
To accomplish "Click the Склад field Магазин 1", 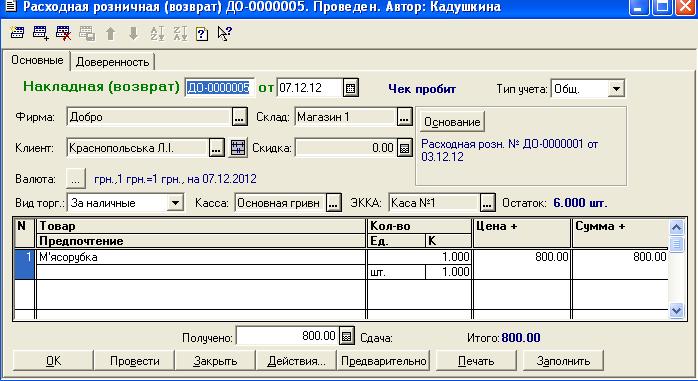I will [x=345, y=118].
